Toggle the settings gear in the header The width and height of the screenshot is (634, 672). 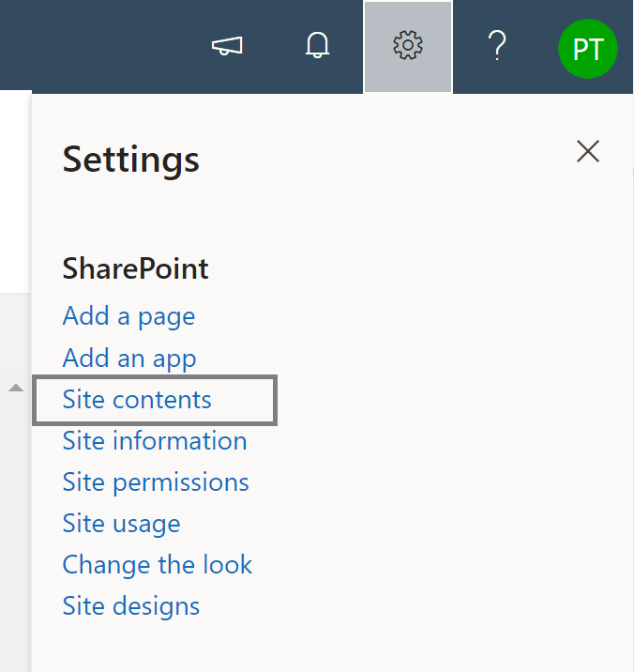(x=408, y=46)
